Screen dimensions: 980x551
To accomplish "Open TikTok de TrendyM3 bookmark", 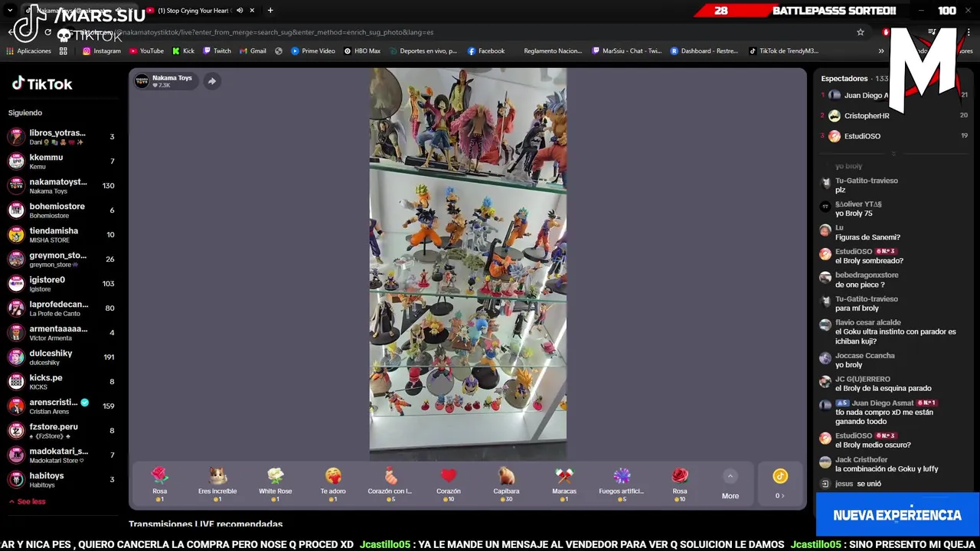I will (783, 51).
